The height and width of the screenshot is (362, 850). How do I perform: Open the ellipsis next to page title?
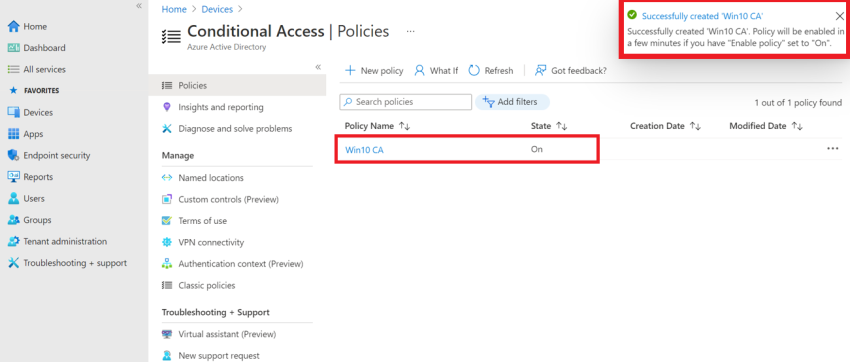tap(410, 31)
